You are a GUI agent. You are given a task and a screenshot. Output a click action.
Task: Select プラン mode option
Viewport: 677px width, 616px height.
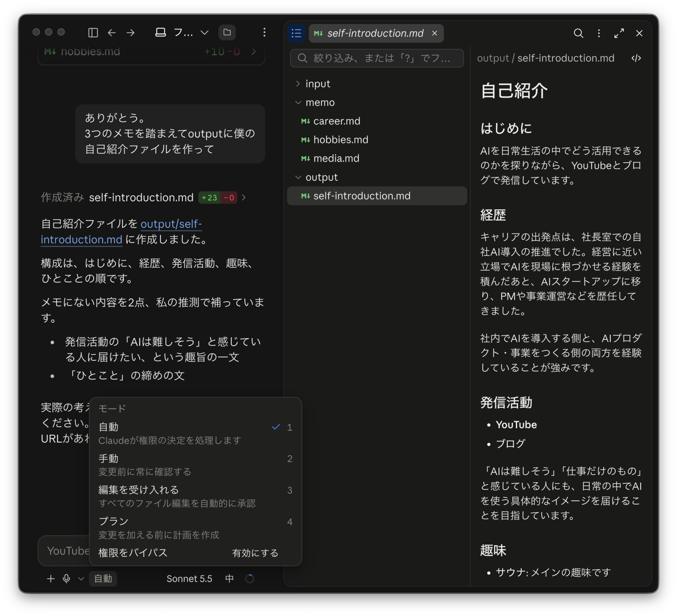(195, 528)
